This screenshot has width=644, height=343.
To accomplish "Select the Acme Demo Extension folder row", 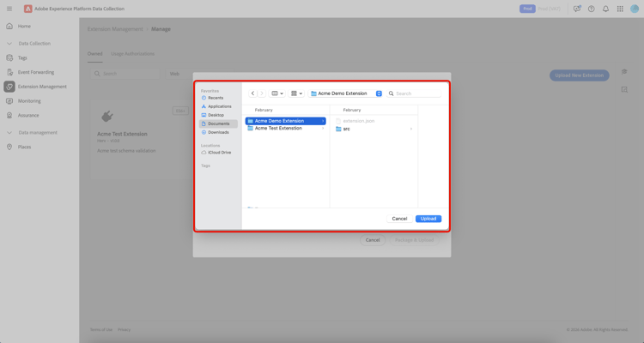I will (285, 121).
